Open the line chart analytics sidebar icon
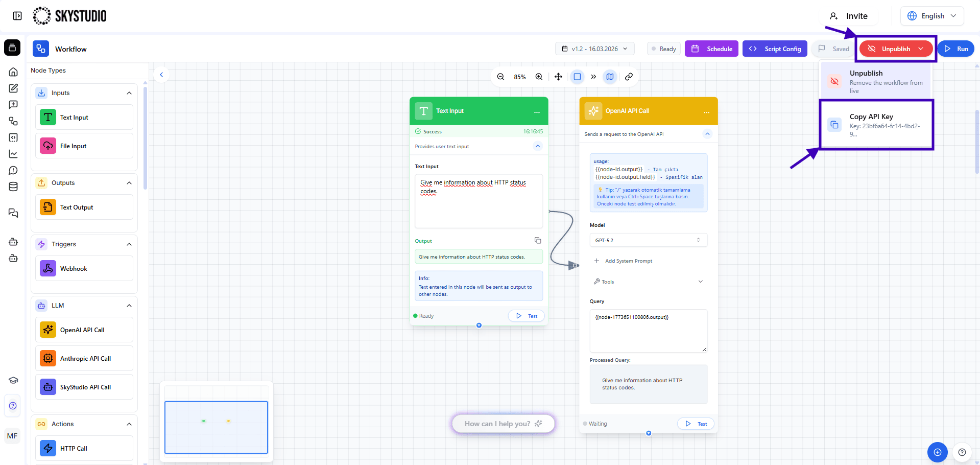This screenshot has width=980, height=465. coord(13,154)
